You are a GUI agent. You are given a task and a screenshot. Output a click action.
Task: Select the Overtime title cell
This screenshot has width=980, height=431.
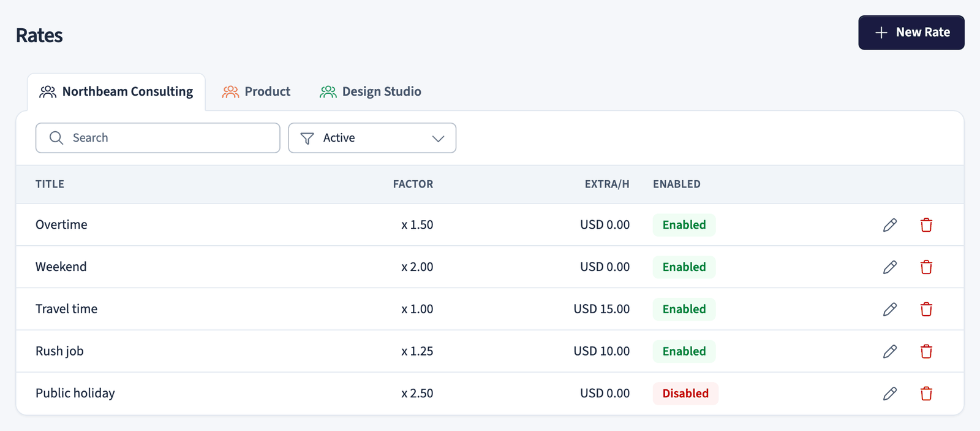pyautogui.click(x=61, y=225)
